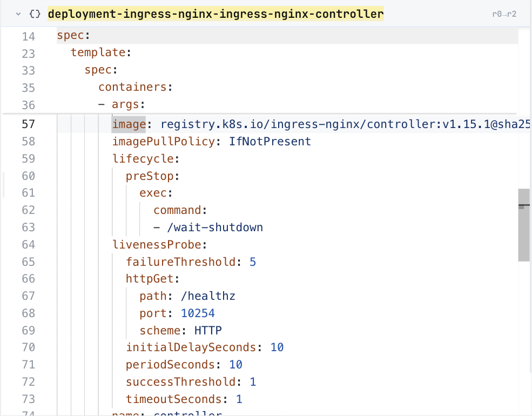Click the 'timeoutSeconds' key

174,399
